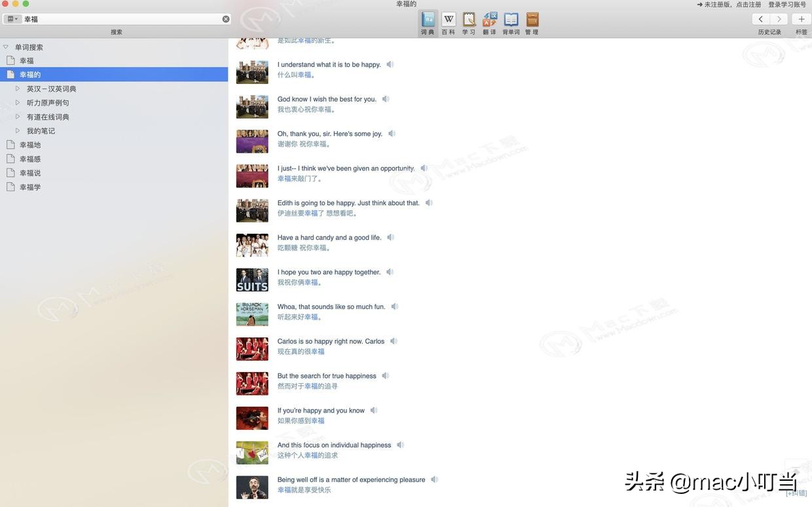Open search mode dropdown in search field

[x=12, y=19]
